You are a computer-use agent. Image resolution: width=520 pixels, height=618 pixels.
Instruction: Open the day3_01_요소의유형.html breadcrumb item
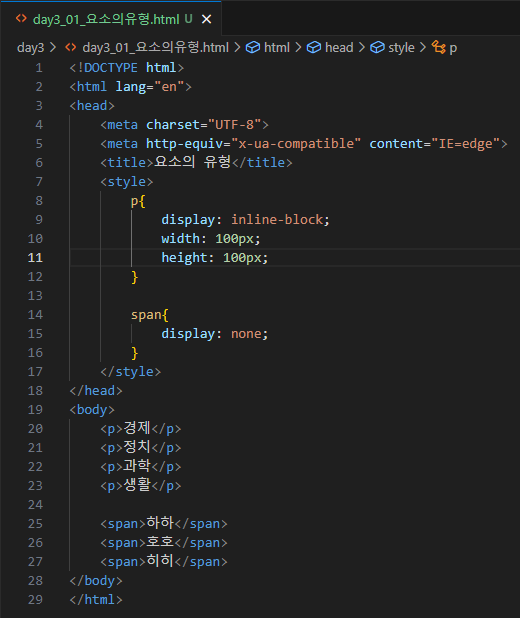[x=155, y=48]
